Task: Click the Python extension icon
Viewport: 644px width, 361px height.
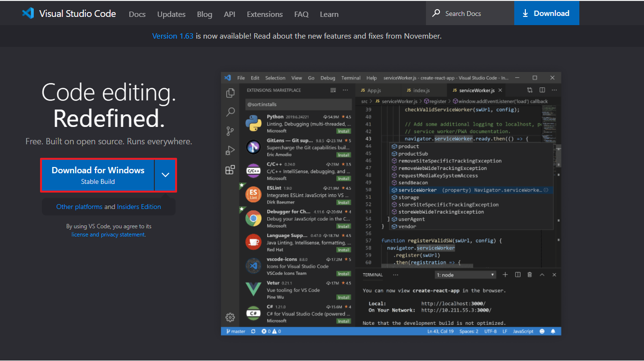Action: tap(253, 123)
